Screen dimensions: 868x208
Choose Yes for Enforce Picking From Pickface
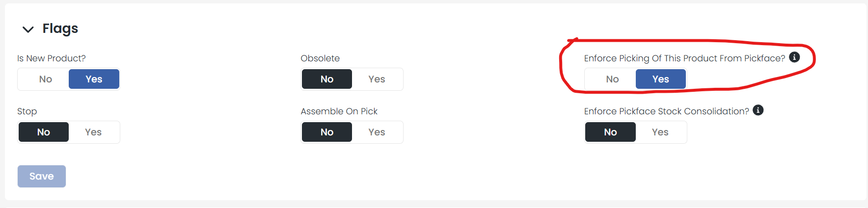660,79
